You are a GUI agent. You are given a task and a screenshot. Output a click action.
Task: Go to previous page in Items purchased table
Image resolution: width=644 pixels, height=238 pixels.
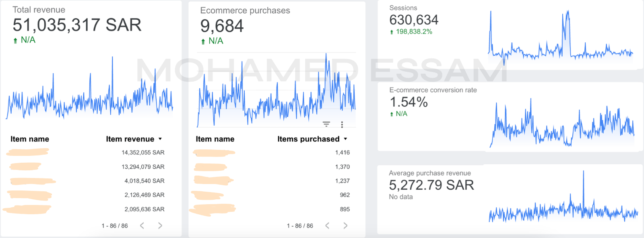click(x=327, y=226)
